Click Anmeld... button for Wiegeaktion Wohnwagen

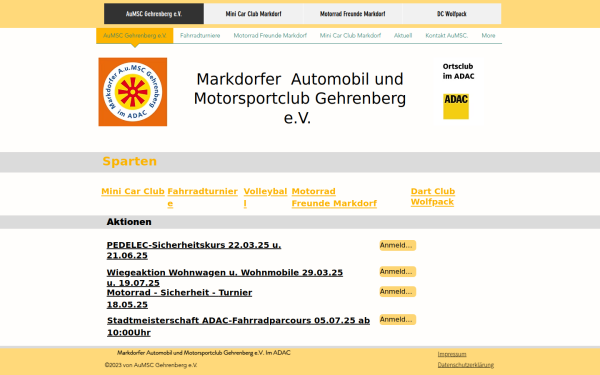[x=398, y=272]
